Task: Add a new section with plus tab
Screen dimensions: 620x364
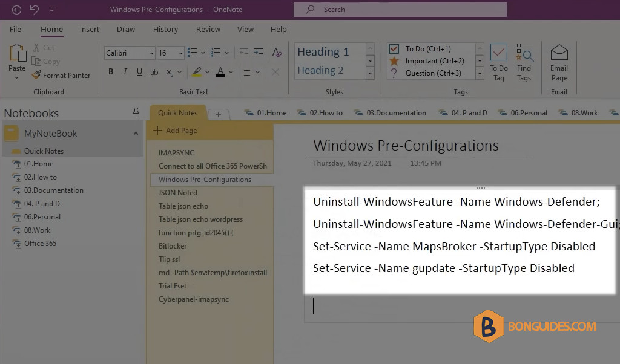Action: [x=218, y=114]
